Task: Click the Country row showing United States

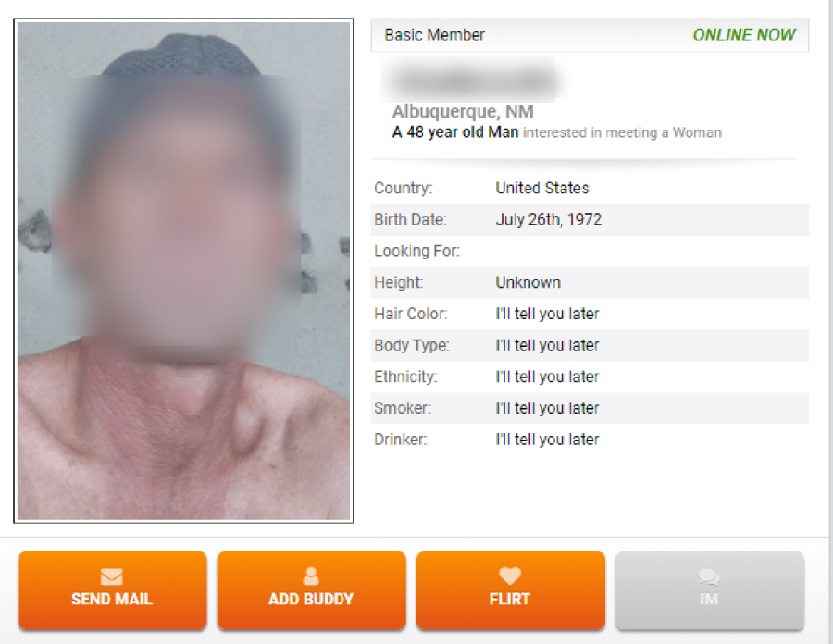Action: [590, 188]
